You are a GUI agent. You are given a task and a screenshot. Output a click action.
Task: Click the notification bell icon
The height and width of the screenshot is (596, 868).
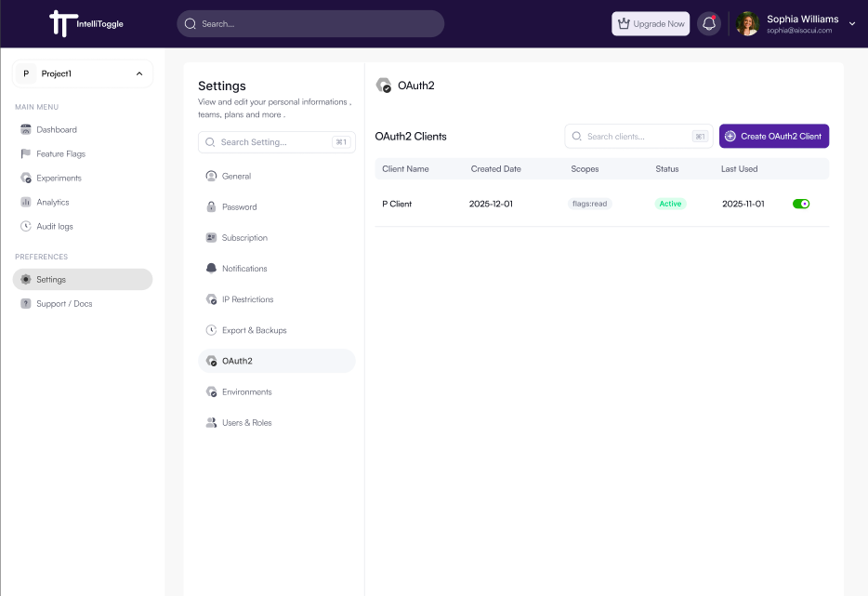coord(709,24)
